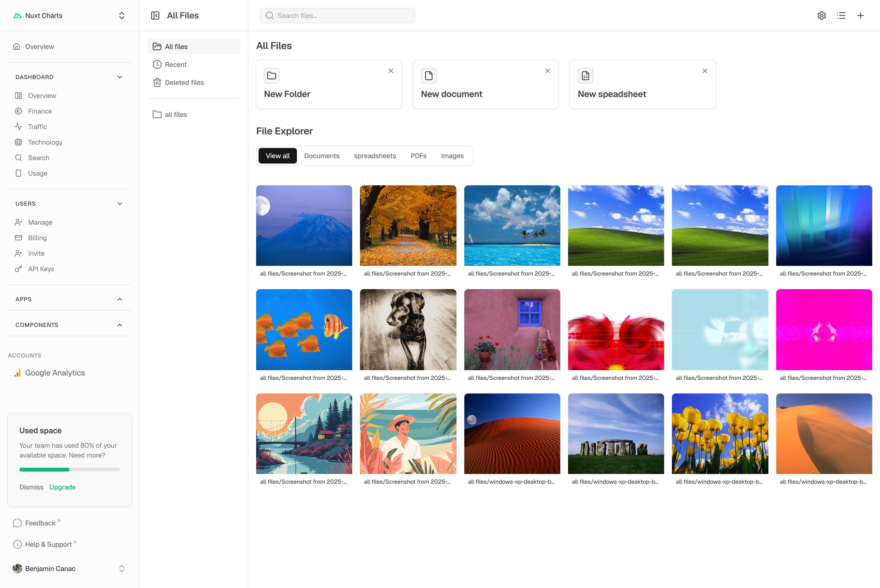Collapse the Dashboard section
The height and width of the screenshot is (588, 880).
tap(120, 77)
